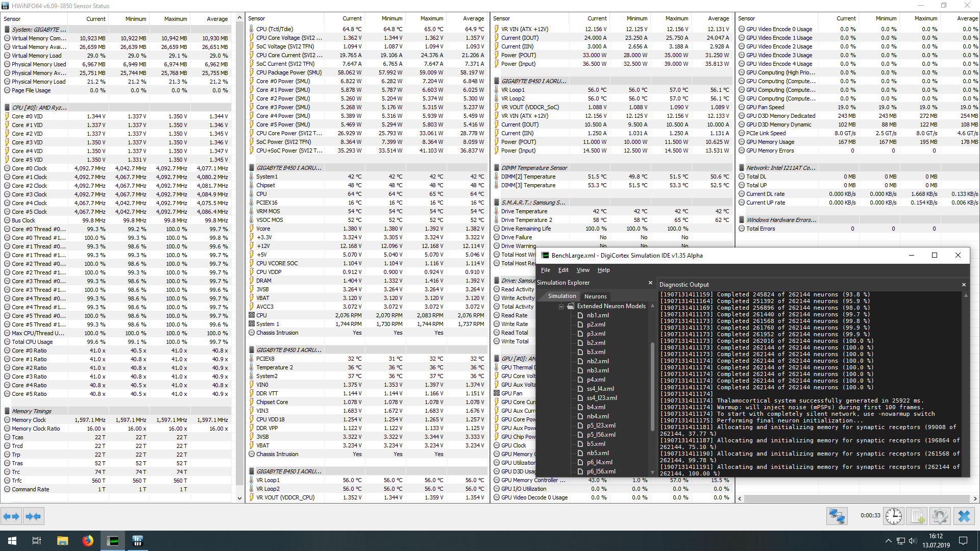
Task: Collapse the Extended Neuron Models folder
Action: pyautogui.click(x=561, y=307)
